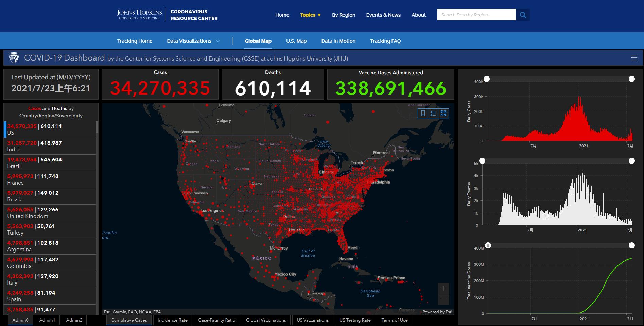Open the By Region menu item
Image resolution: width=644 pixels, height=326 pixels.
[344, 15]
